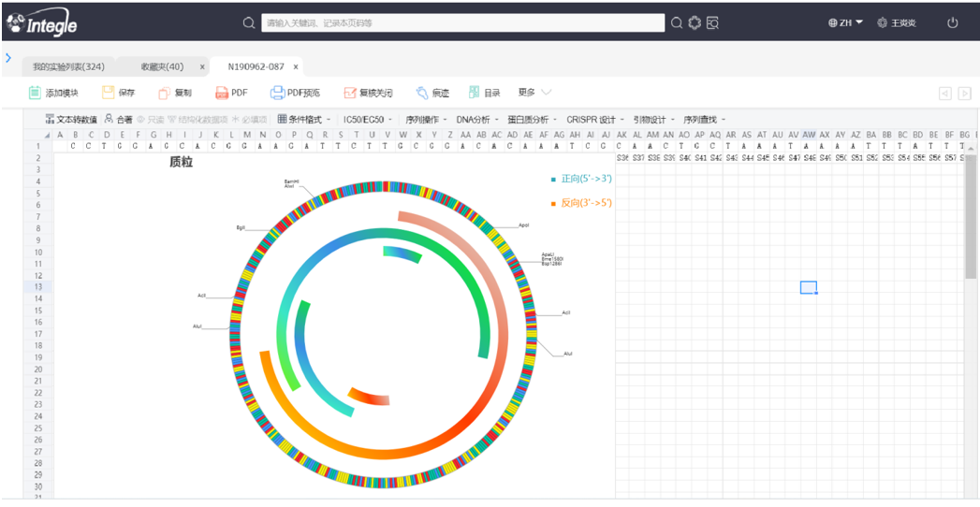Expand the CRISPR 设计 menu
This screenshot has width=980, height=507.
595,120
